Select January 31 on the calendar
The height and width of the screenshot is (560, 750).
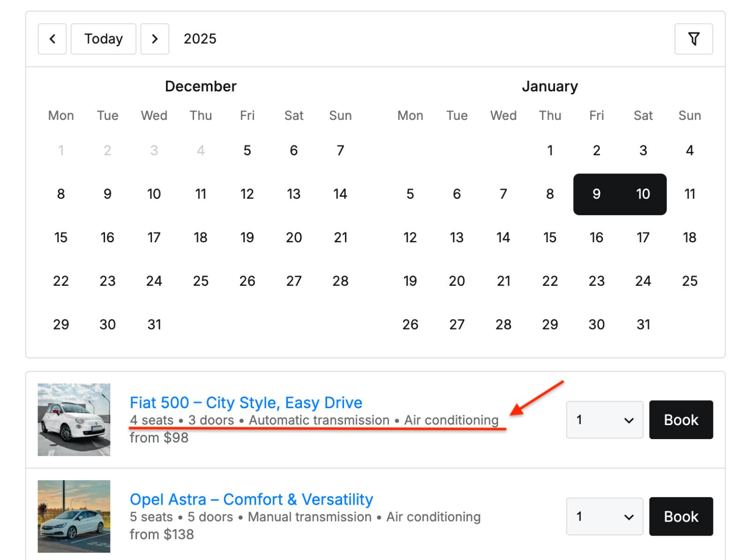click(643, 325)
